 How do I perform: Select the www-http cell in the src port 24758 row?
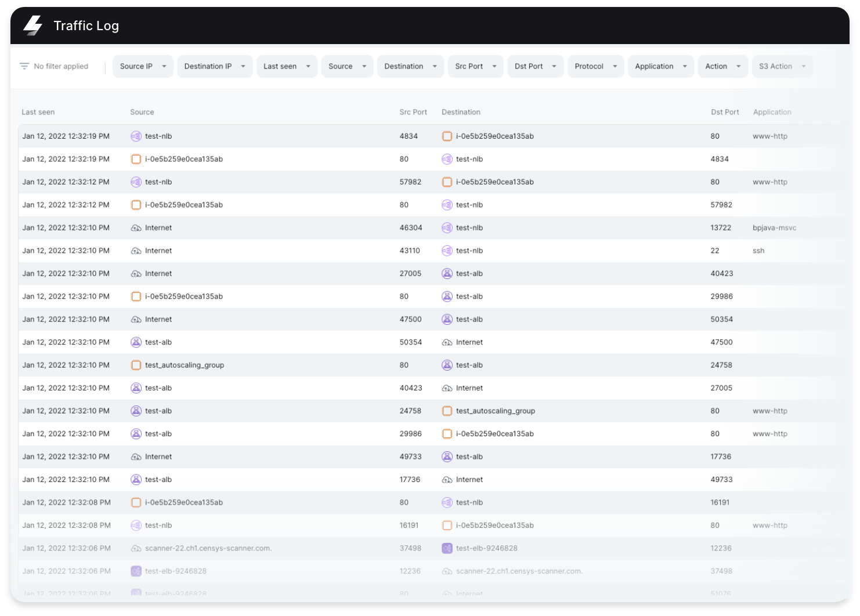coord(770,411)
